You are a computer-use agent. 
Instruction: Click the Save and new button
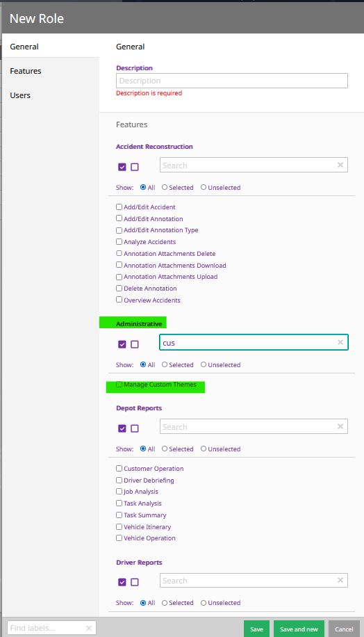299,629
